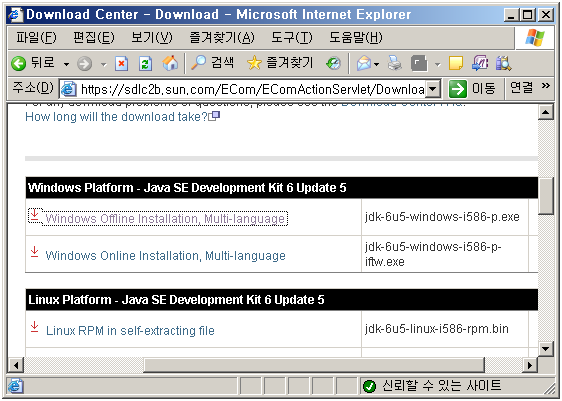Download Linux RPM in self-extracting file
The height and width of the screenshot is (401, 562).
[130, 330]
